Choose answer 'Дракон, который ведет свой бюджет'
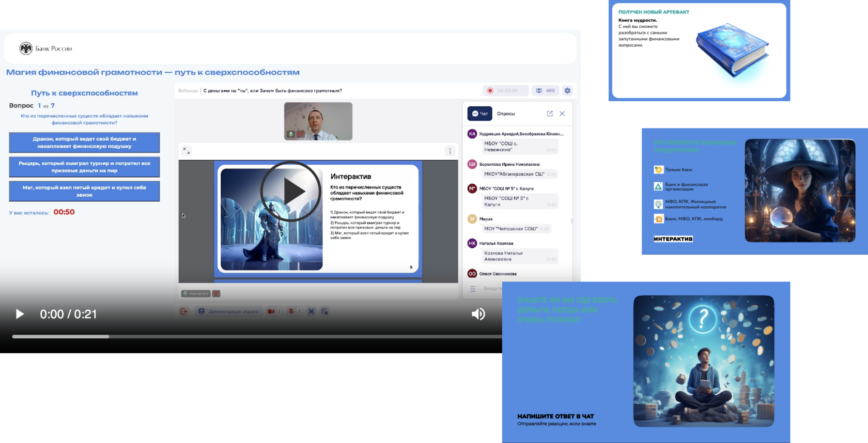Screen dimensions: 868x443 (84, 143)
